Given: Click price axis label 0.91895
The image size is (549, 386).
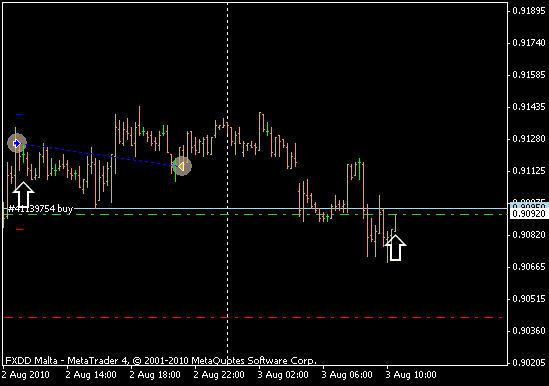Looking at the screenshot, I should coord(529,11).
